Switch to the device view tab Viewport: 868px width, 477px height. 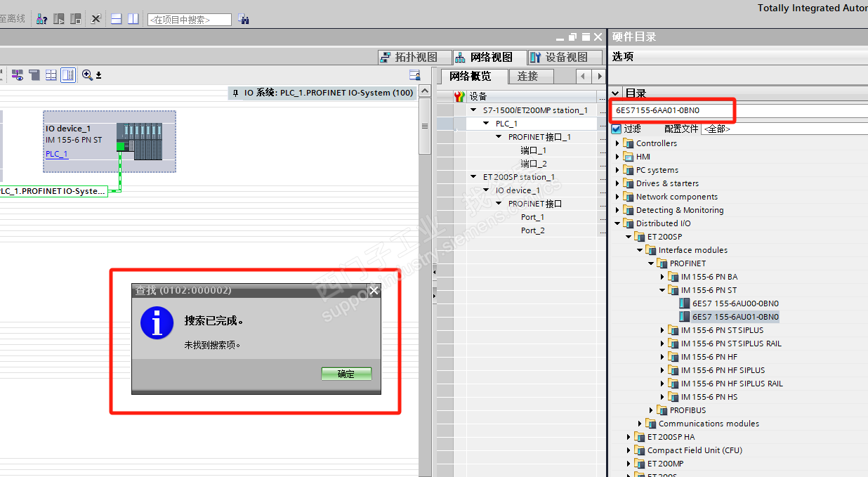(564, 57)
